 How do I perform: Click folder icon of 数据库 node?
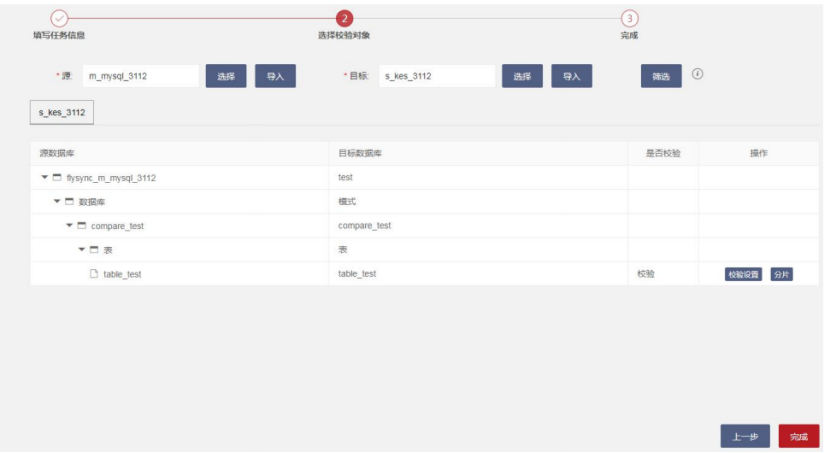(x=69, y=202)
